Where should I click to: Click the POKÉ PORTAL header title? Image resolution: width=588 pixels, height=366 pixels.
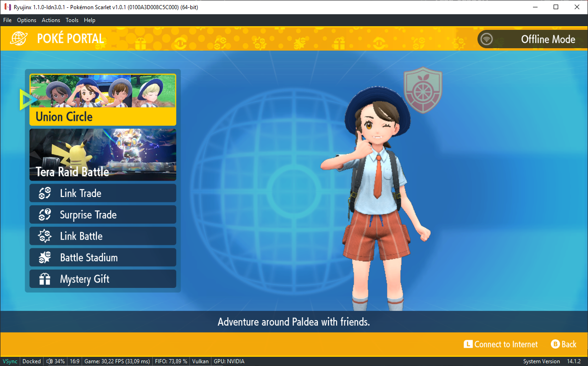[70, 39]
